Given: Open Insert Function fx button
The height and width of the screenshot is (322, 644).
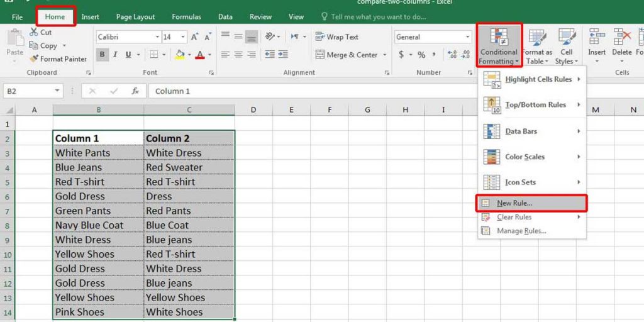Looking at the screenshot, I should click(x=135, y=91).
